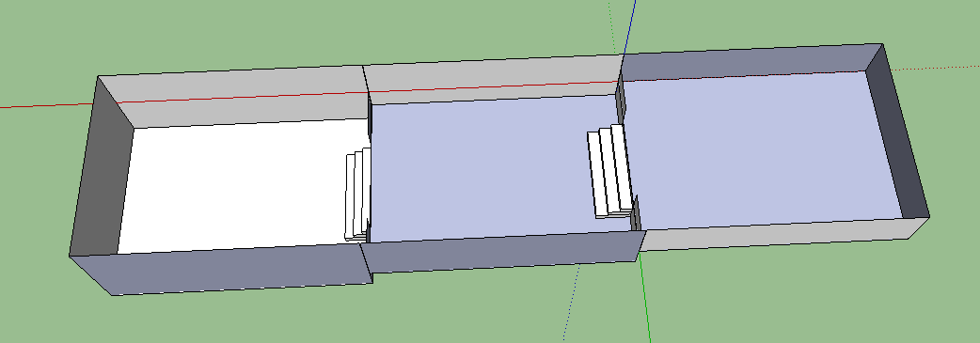Select the blue floor of the right room
The image size is (980, 343).
(759, 150)
